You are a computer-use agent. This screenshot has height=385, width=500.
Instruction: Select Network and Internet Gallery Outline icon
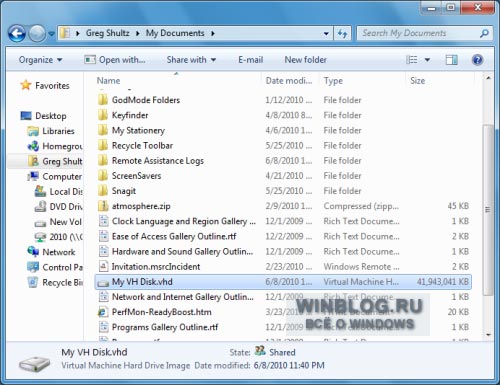click(x=104, y=297)
